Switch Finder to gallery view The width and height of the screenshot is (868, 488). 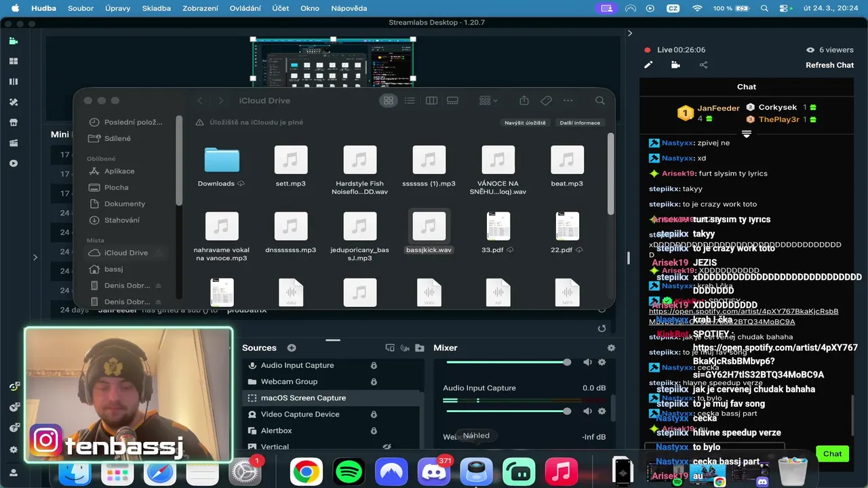pos(452,100)
